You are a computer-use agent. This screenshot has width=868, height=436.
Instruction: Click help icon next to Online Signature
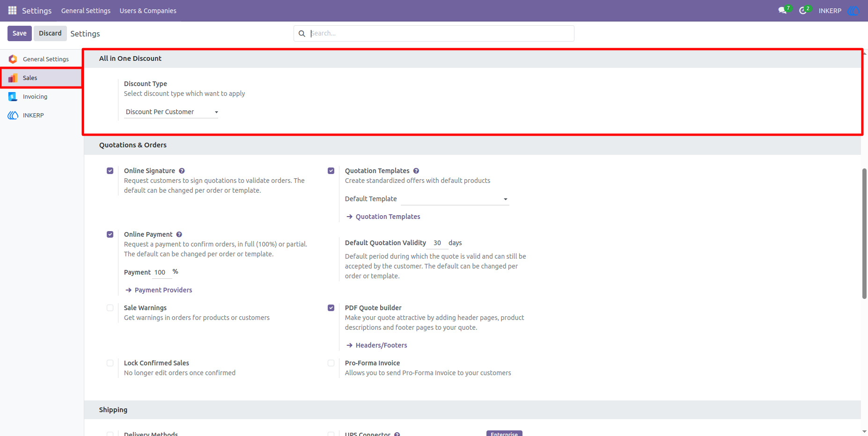[182, 171]
